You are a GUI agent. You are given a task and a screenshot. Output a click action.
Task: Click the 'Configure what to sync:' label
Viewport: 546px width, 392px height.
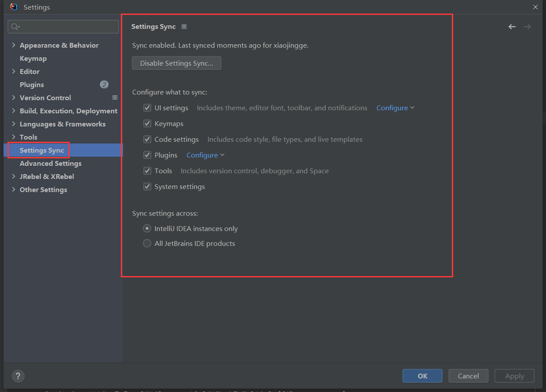(x=170, y=92)
